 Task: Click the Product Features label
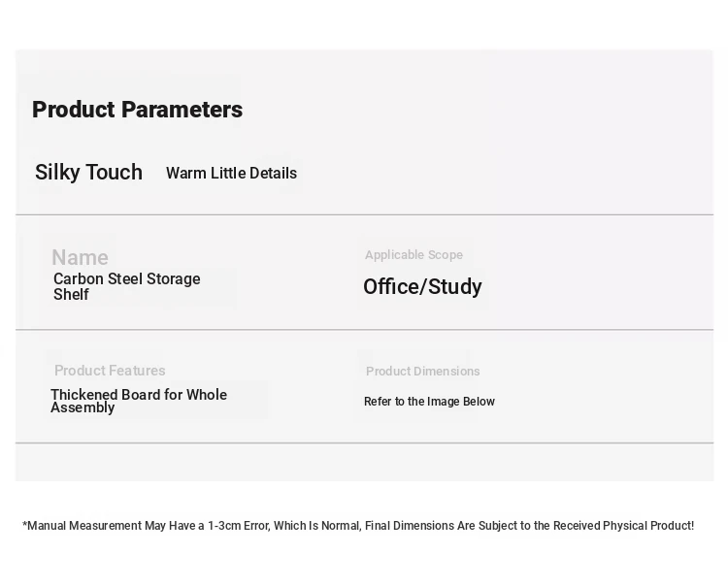(110, 371)
